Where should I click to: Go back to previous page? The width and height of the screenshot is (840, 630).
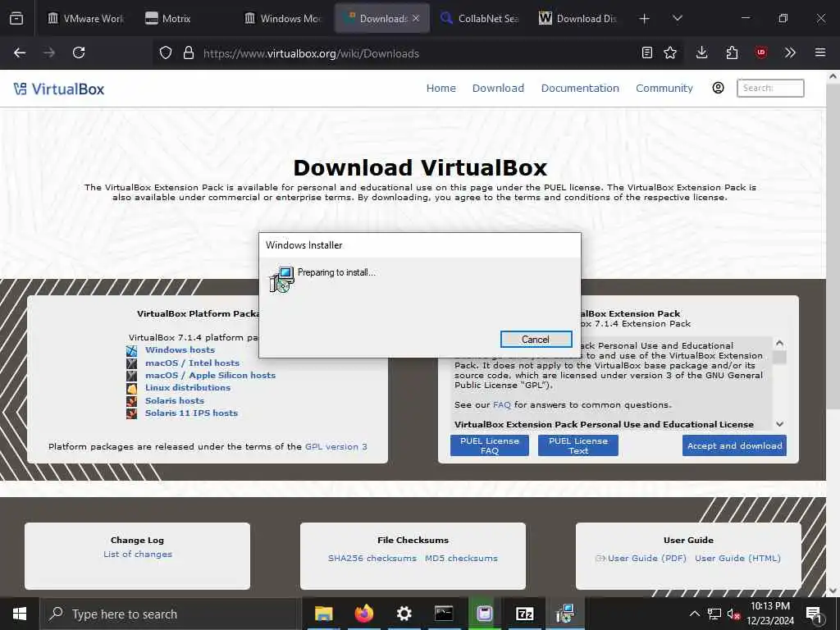20,52
